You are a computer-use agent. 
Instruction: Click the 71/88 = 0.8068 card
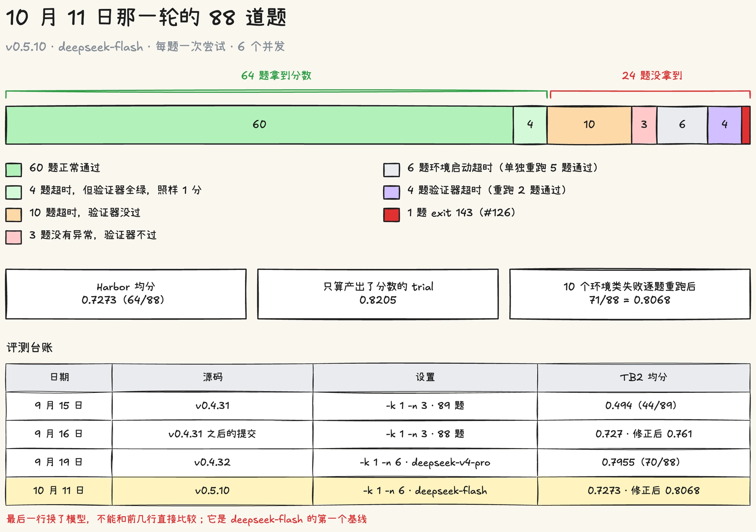630,294
